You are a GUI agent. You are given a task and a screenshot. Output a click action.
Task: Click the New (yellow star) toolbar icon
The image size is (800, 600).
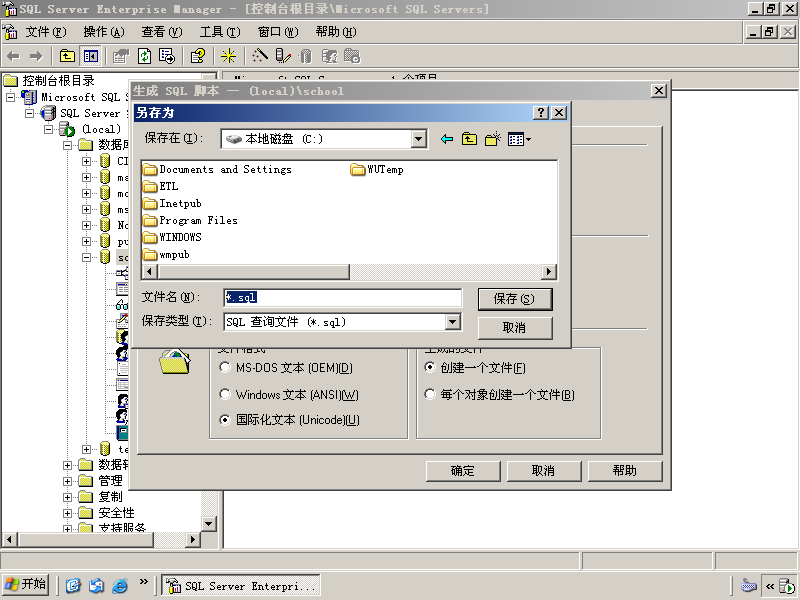[228, 56]
